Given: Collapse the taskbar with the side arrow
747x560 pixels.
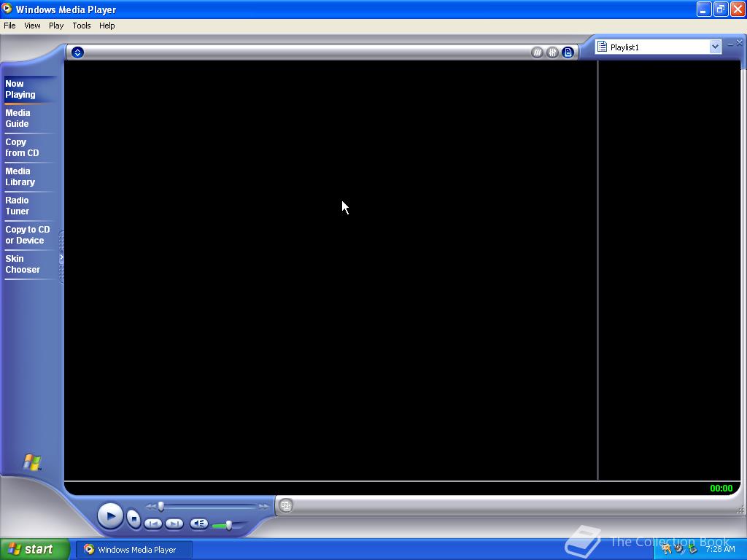Looking at the screenshot, I should [61, 257].
